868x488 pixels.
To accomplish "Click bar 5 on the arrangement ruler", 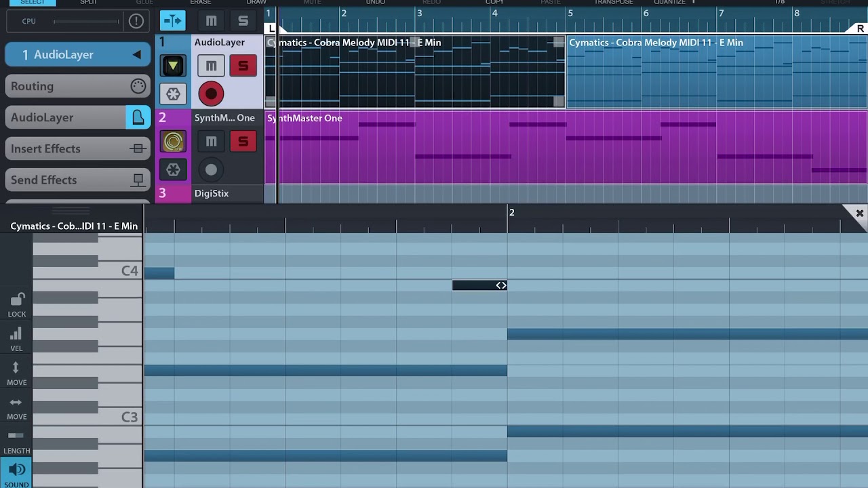I will (570, 14).
